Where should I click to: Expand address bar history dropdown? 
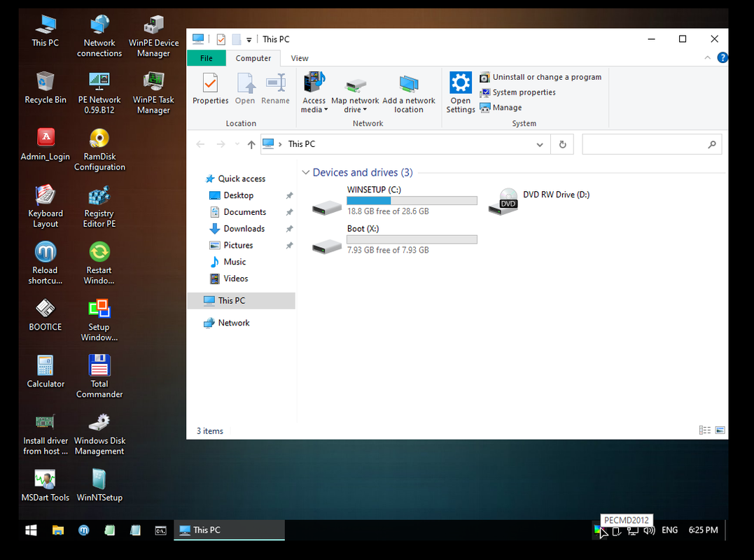tap(540, 144)
